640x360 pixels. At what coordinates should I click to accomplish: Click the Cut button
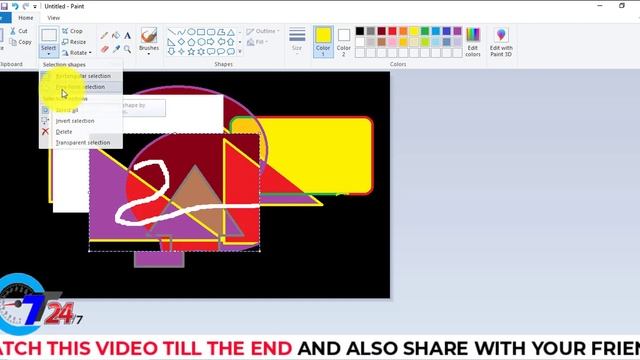tap(19, 31)
